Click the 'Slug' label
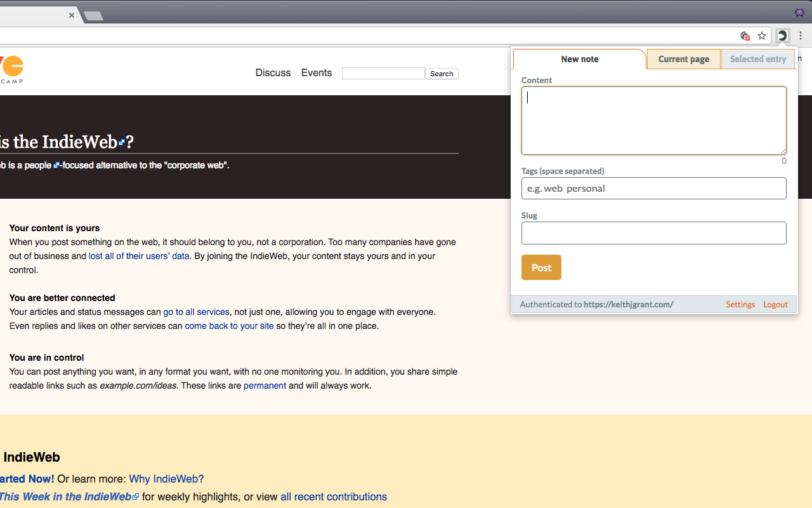The width and height of the screenshot is (812, 508). coord(529,215)
